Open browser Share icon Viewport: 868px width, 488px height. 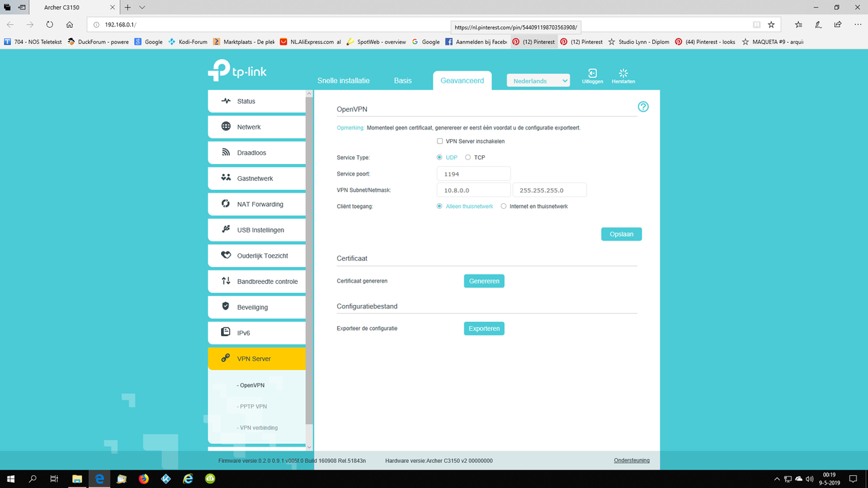click(838, 24)
